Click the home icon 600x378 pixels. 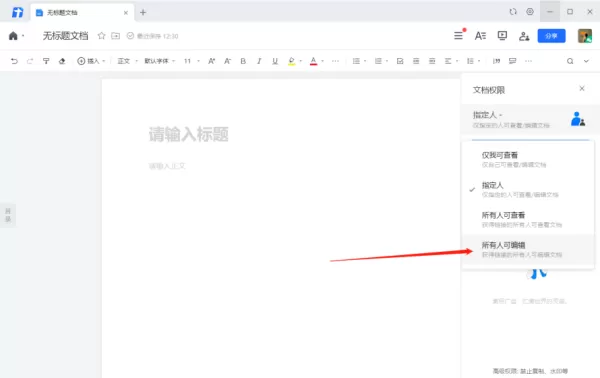pyautogui.click(x=13, y=36)
